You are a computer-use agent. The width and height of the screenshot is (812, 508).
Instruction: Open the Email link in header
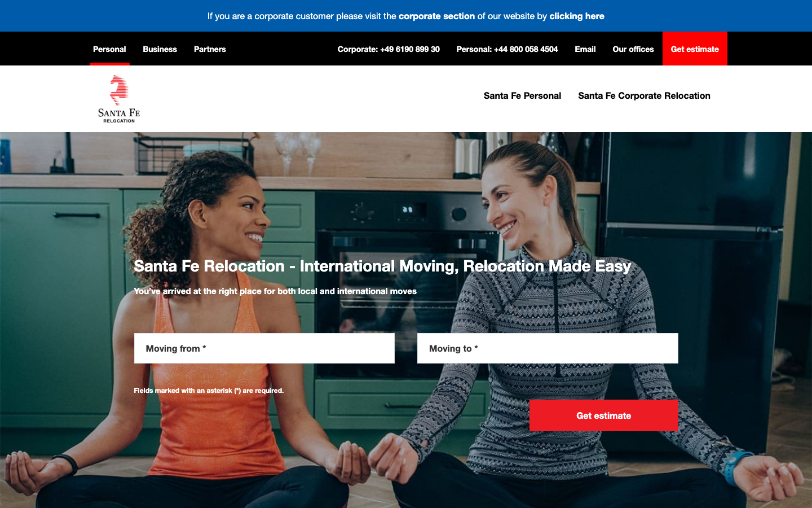(585, 49)
